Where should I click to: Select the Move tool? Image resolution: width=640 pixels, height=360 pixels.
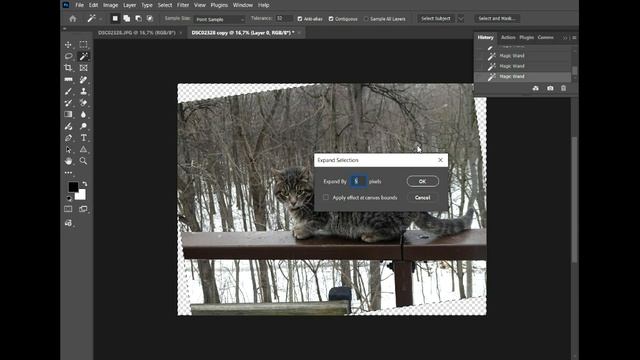(x=68, y=44)
